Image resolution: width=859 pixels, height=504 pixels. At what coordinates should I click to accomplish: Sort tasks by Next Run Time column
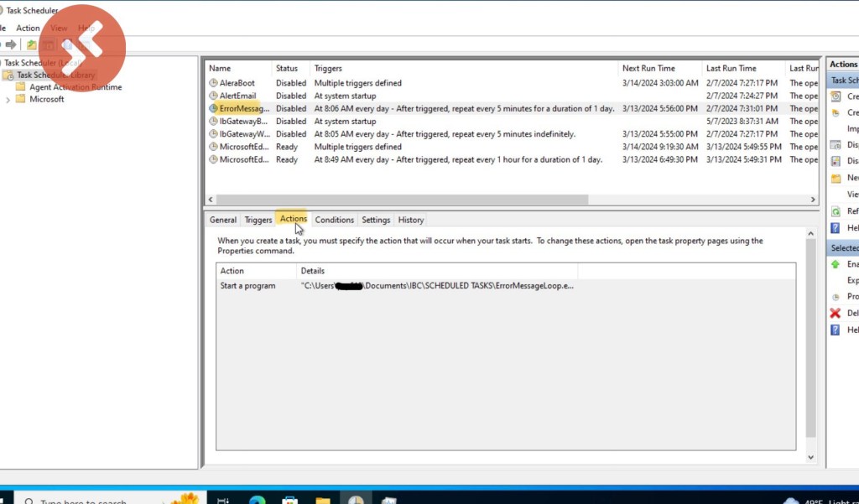(648, 69)
